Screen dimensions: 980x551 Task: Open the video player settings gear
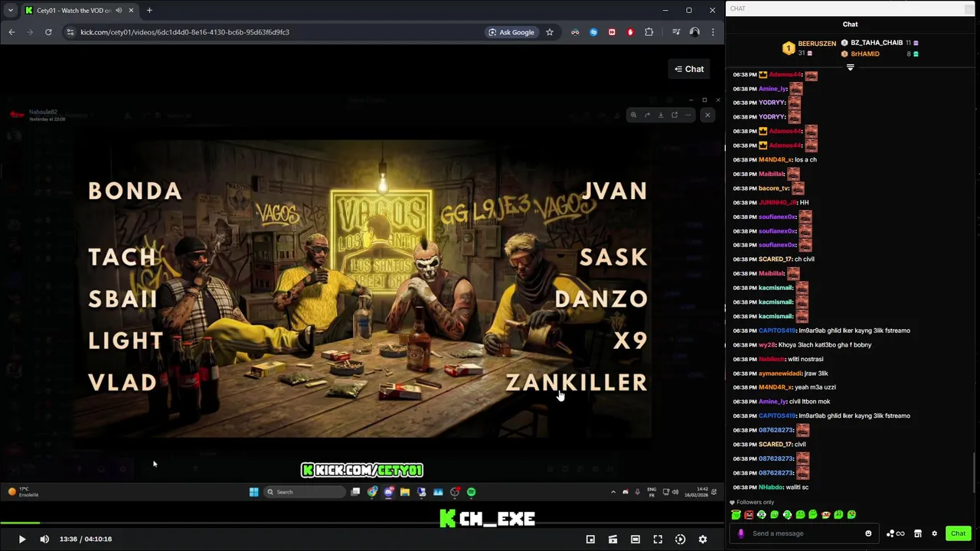[703, 540]
